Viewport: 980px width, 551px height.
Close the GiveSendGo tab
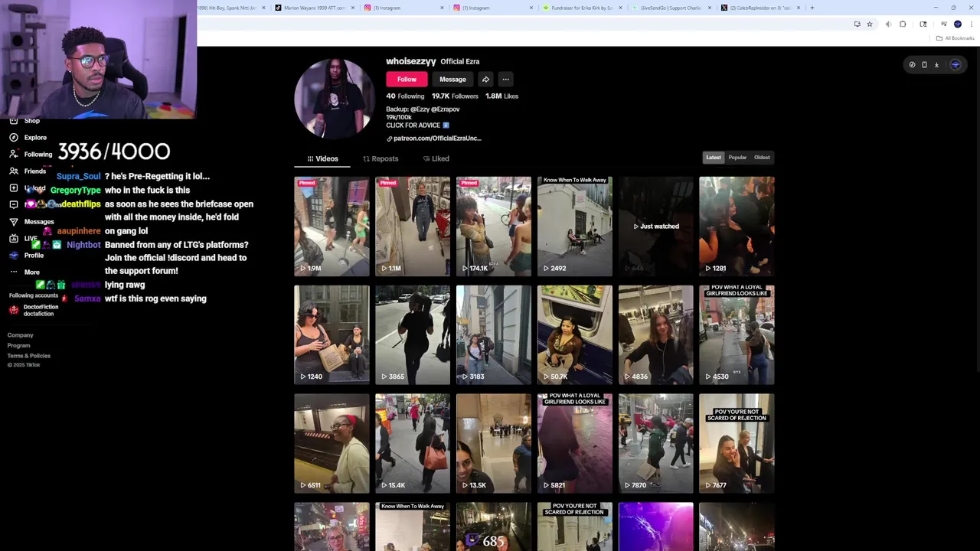point(709,8)
